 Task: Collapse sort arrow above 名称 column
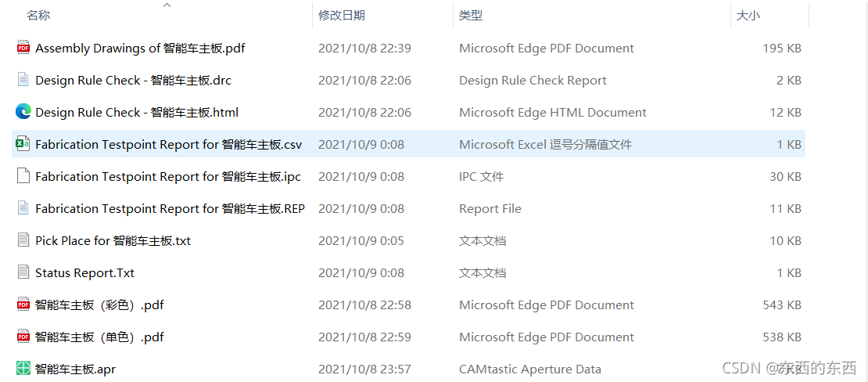point(167,5)
